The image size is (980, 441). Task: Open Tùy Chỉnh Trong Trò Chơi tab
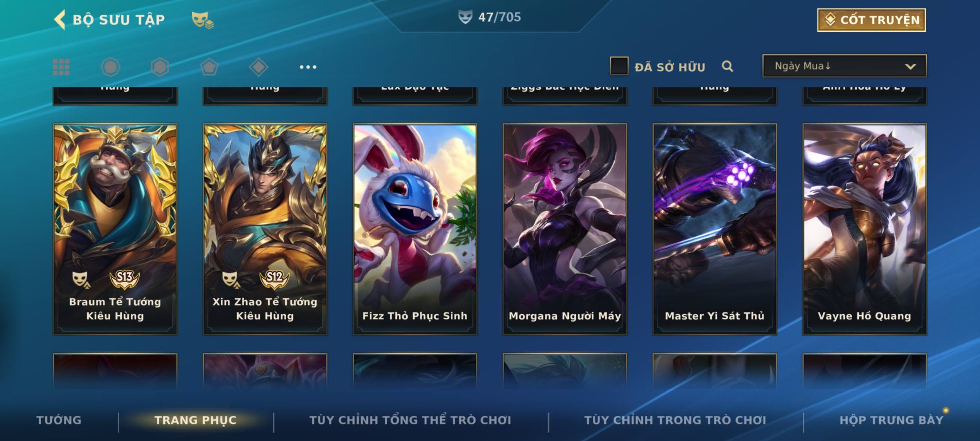[x=675, y=420]
